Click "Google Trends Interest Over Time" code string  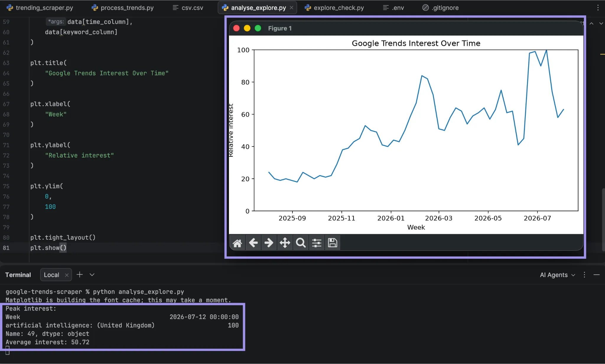coord(107,73)
